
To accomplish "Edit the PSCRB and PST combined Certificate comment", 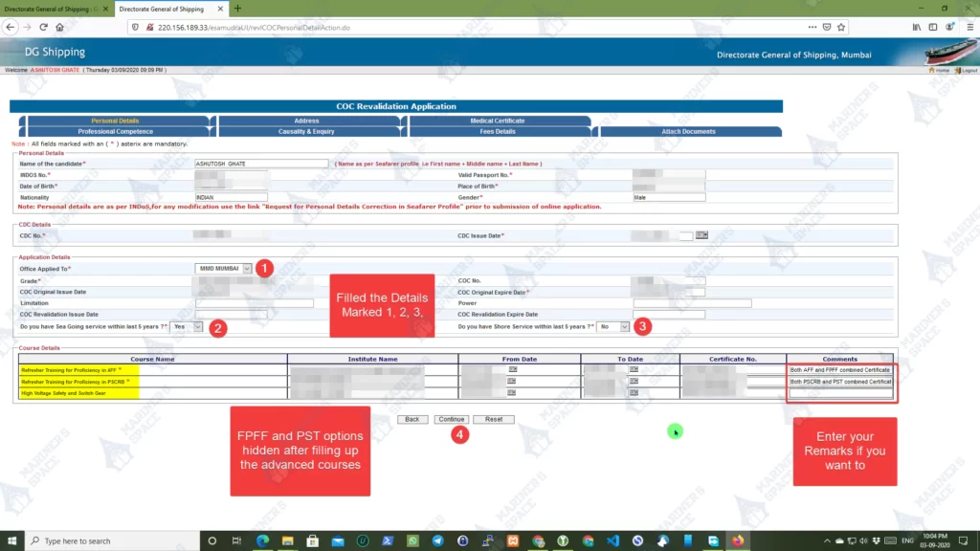I will (x=840, y=382).
